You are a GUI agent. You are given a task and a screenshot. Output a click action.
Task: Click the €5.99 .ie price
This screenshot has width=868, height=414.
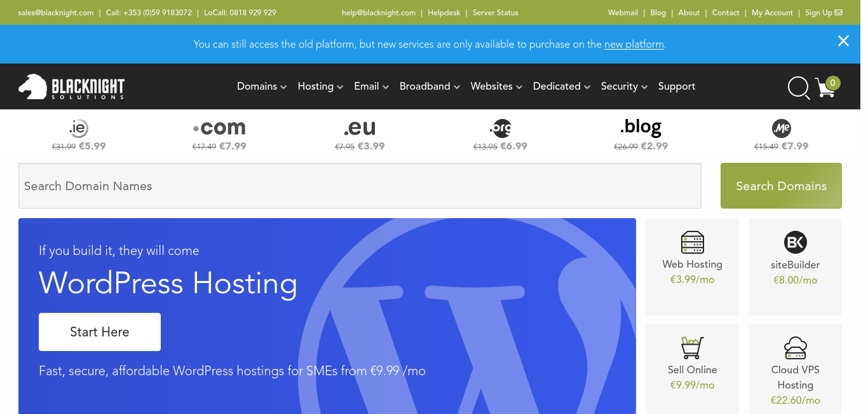[92, 146]
